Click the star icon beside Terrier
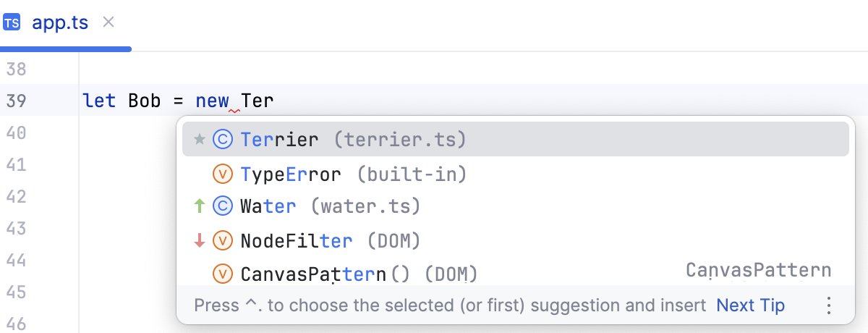This screenshot has width=868, height=333. pos(200,140)
